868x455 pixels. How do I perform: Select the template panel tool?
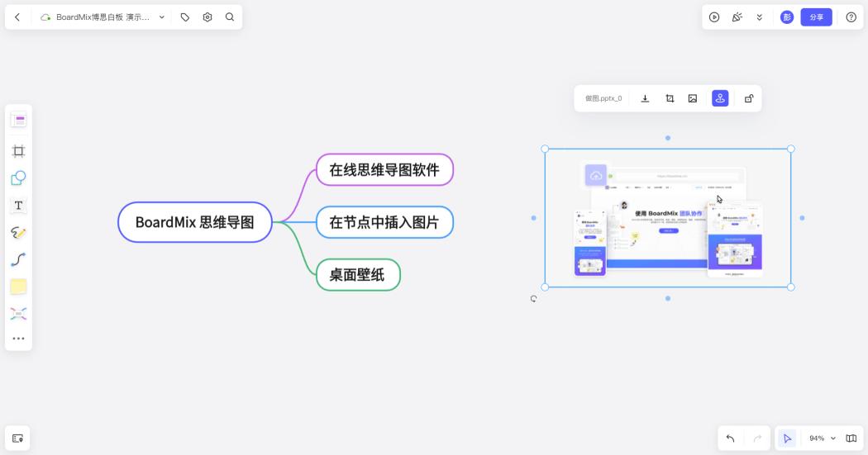pos(18,120)
